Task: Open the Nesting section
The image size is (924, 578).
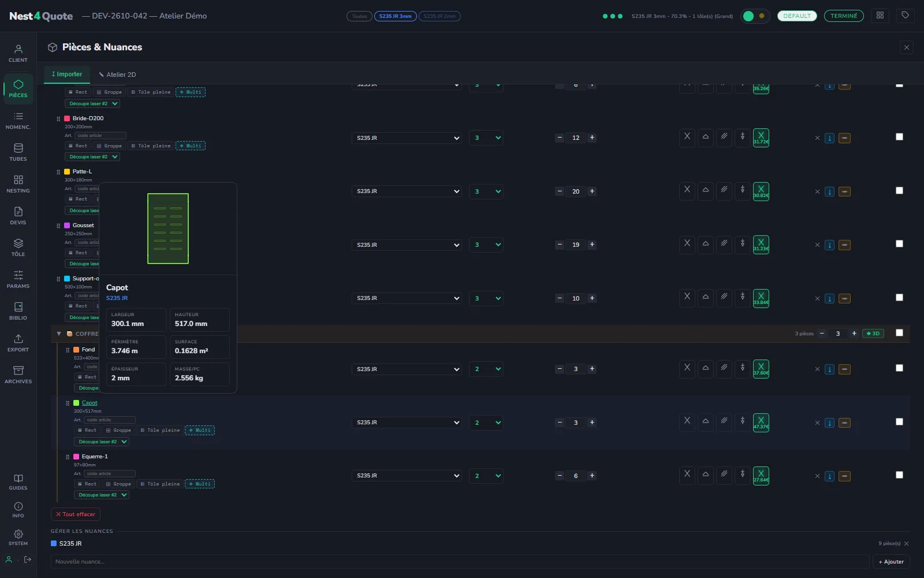Action: [18, 184]
